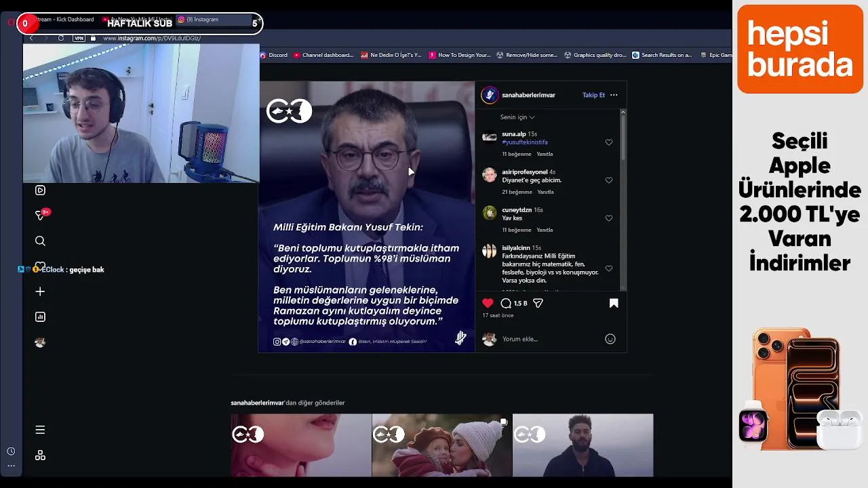Follow the account with Takip Et
The image size is (868, 488).
coord(593,95)
